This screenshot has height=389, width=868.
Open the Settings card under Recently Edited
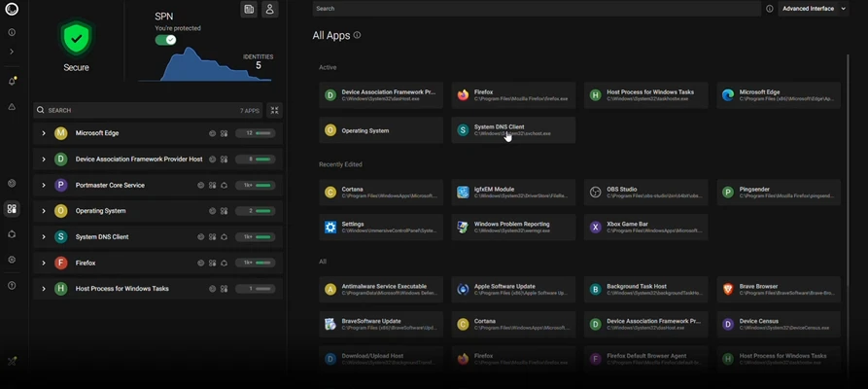[381, 228]
